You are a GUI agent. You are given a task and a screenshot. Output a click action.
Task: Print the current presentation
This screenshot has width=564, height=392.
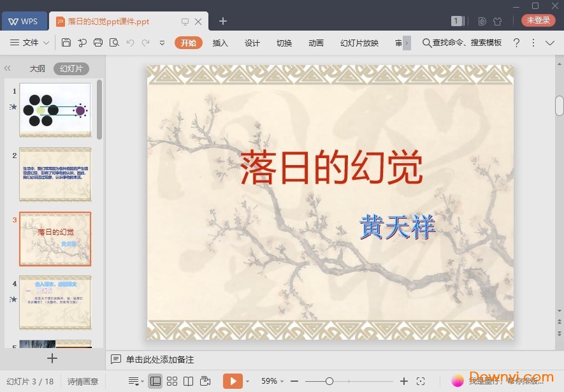click(x=98, y=43)
